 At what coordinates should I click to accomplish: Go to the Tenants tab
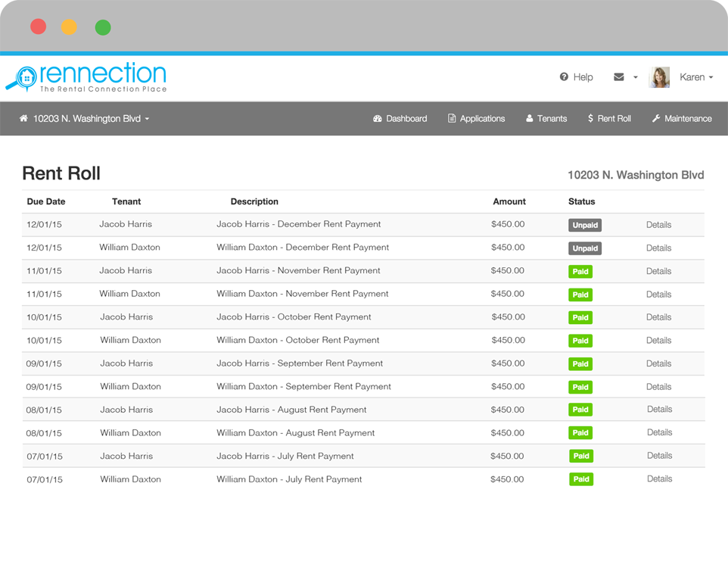552,119
